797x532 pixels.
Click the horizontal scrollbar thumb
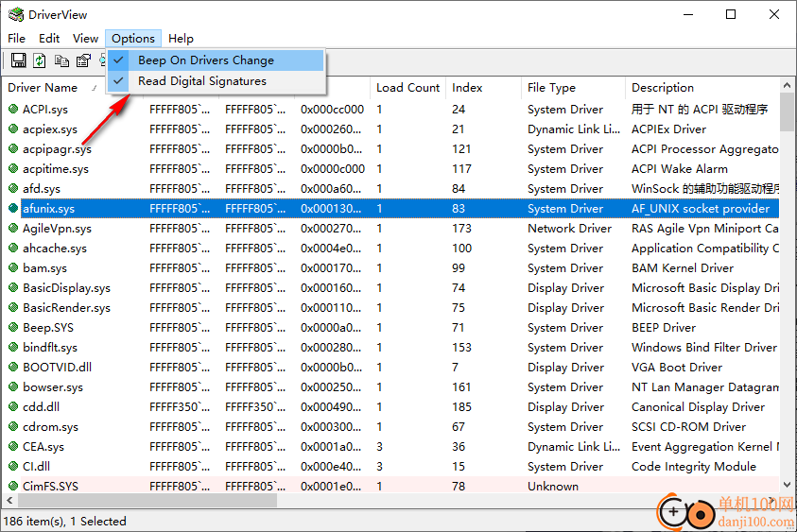(x=147, y=501)
